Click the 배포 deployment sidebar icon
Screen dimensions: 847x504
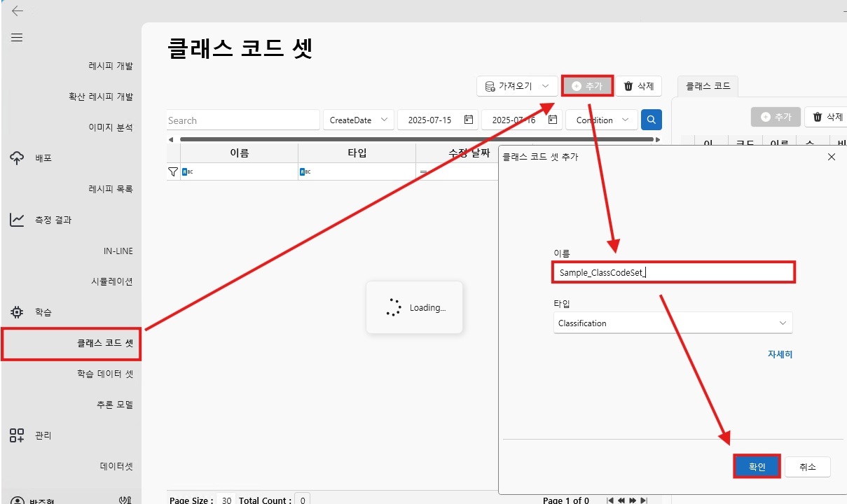(x=17, y=157)
